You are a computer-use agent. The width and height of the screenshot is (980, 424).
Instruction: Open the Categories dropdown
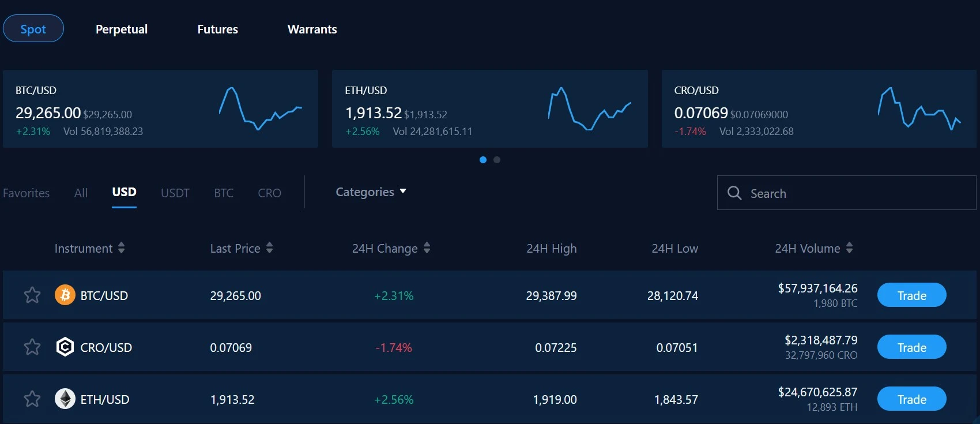click(371, 192)
